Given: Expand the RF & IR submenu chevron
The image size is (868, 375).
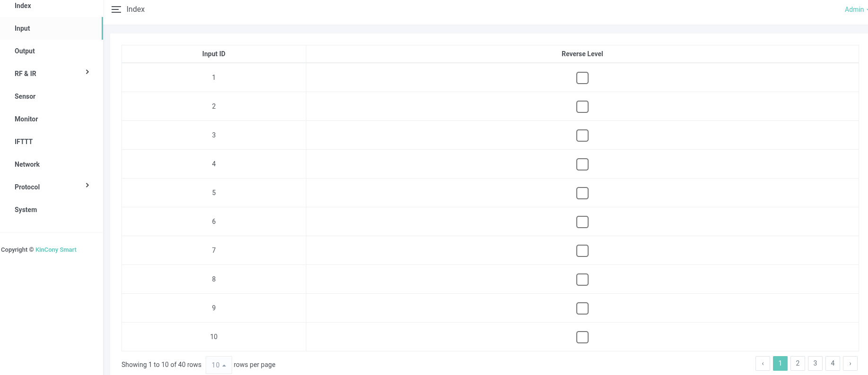Looking at the screenshot, I should tap(87, 72).
